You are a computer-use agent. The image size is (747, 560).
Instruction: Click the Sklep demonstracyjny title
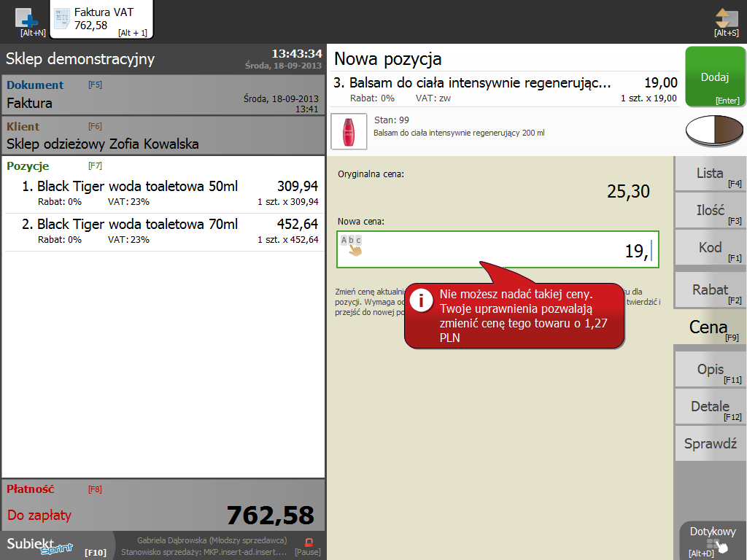pos(80,59)
